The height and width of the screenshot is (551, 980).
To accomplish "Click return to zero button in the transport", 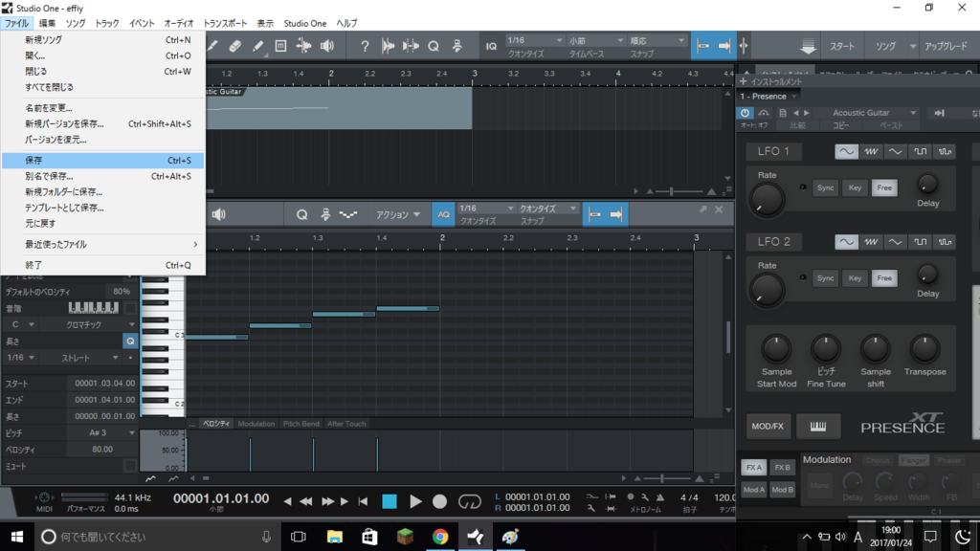I will pos(363,501).
